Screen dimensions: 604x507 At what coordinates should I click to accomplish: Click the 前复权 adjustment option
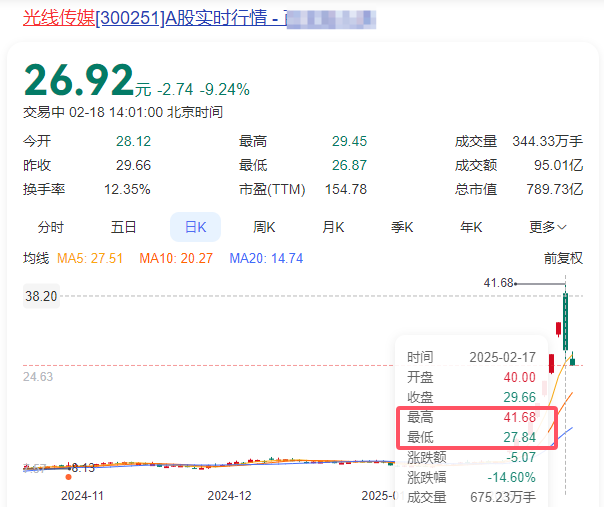[x=563, y=258]
